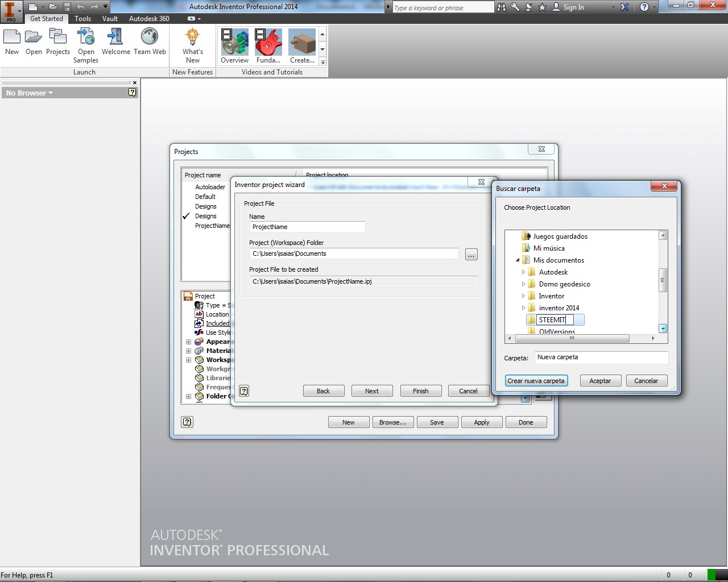Click the Included file icon in project tree
The height and width of the screenshot is (582, 728).
(x=199, y=323)
